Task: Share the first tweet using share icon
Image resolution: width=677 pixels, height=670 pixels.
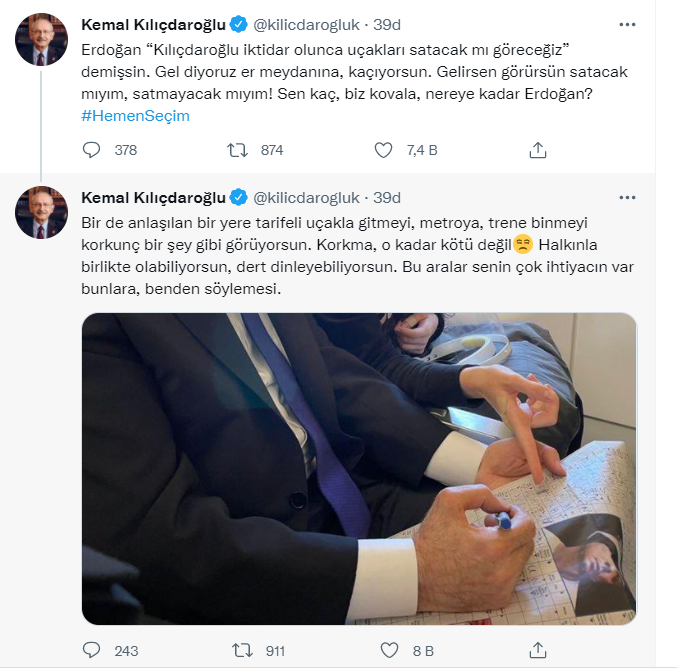Action: [538, 150]
